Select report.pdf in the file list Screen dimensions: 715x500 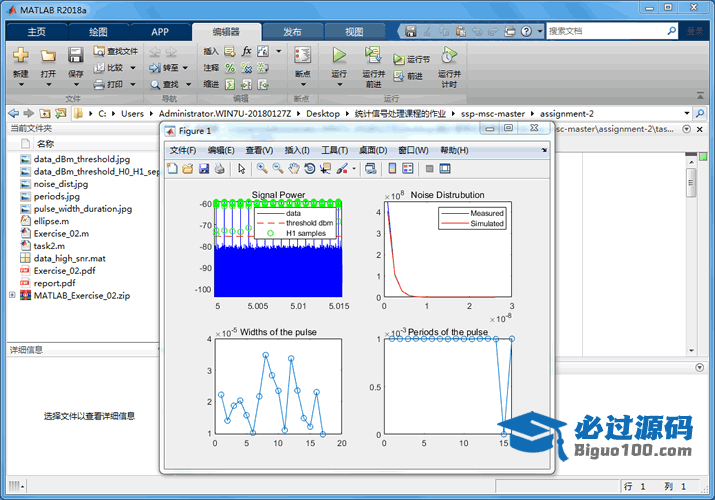(54, 283)
